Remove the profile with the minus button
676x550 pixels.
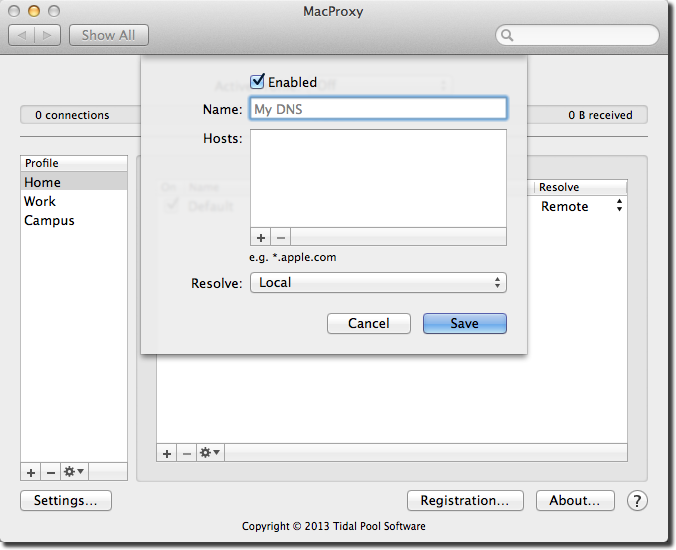50,472
